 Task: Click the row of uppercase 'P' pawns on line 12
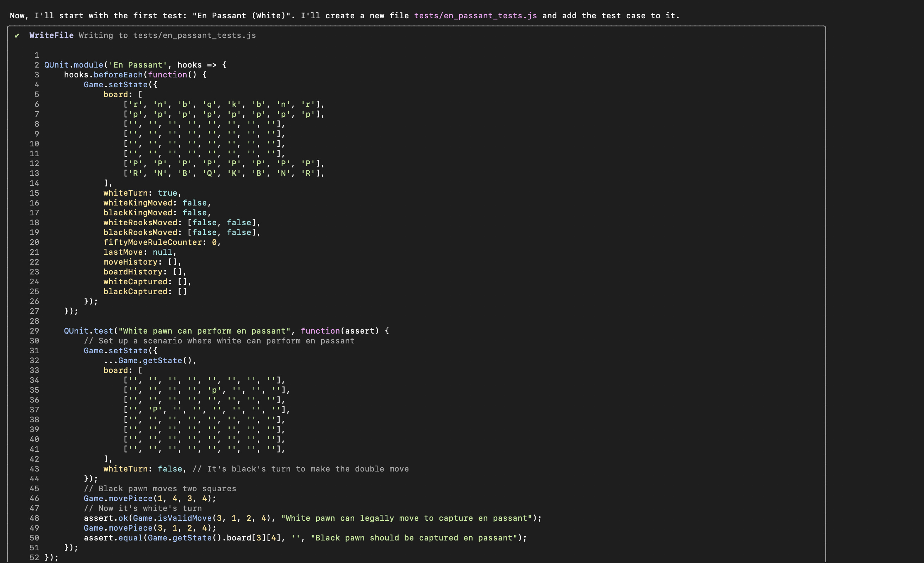pos(224,163)
